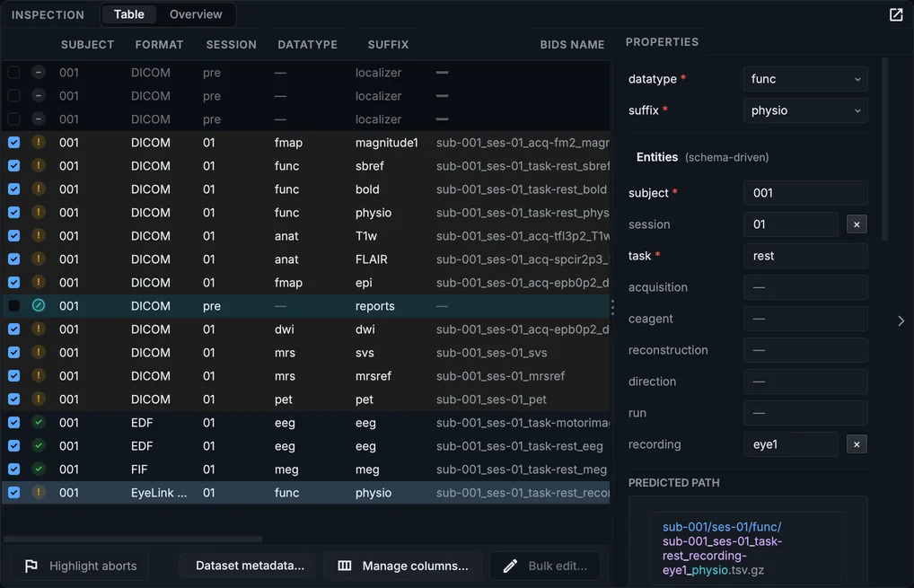Click the Highlight aborts button
The height and width of the screenshot is (588, 914).
click(x=81, y=566)
